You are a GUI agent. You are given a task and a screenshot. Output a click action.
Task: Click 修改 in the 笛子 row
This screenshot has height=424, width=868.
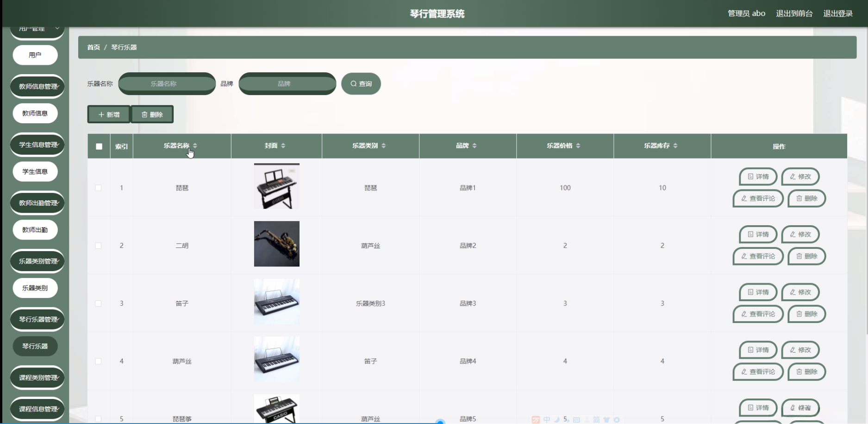point(800,292)
